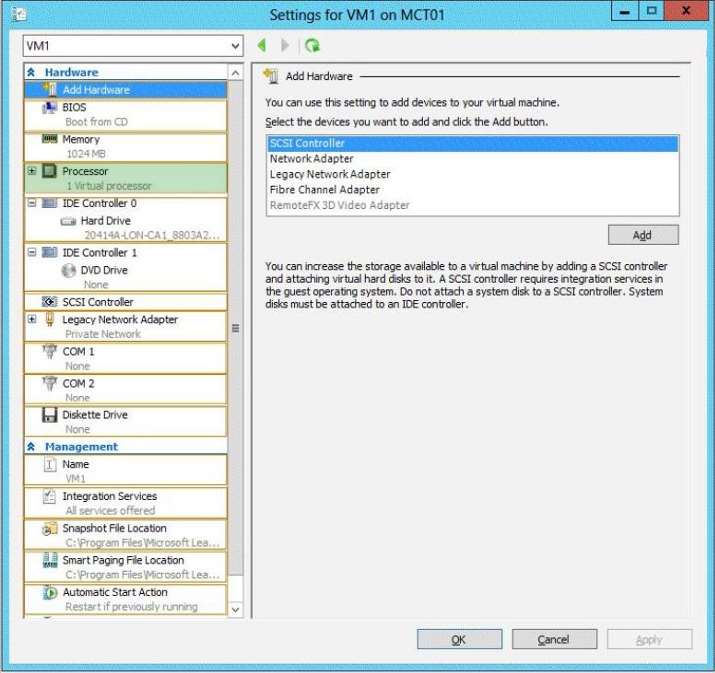The height and width of the screenshot is (673, 715).
Task: Click the Automatic Start Action icon
Action: coord(50,592)
